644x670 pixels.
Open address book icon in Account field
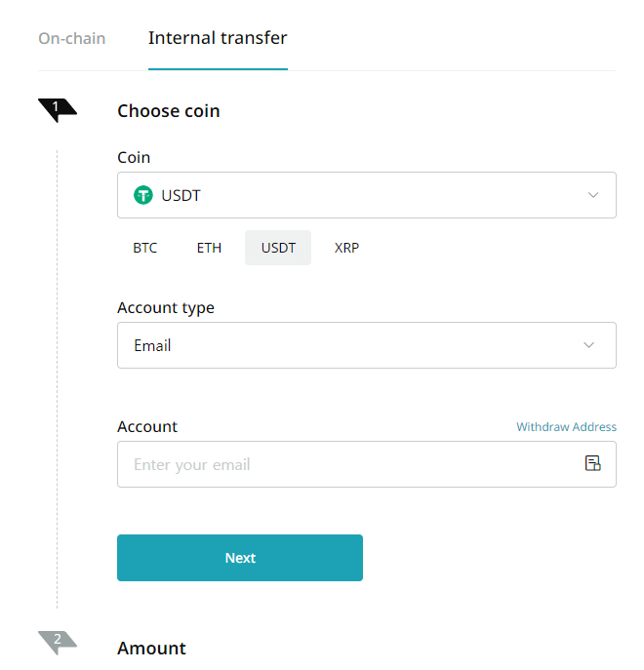pyautogui.click(x=592, y=463)
